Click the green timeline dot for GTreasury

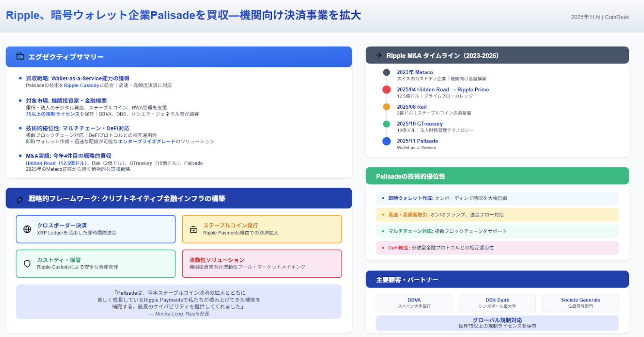click(386, 124)
